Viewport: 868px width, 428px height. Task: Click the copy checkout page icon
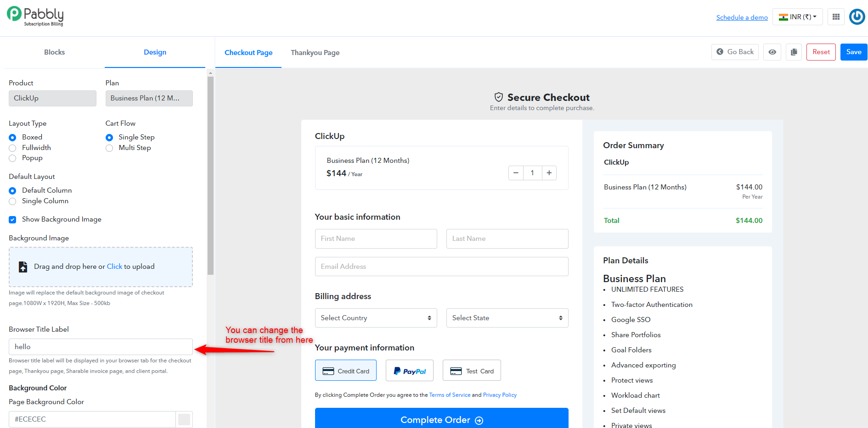[794, 52]
